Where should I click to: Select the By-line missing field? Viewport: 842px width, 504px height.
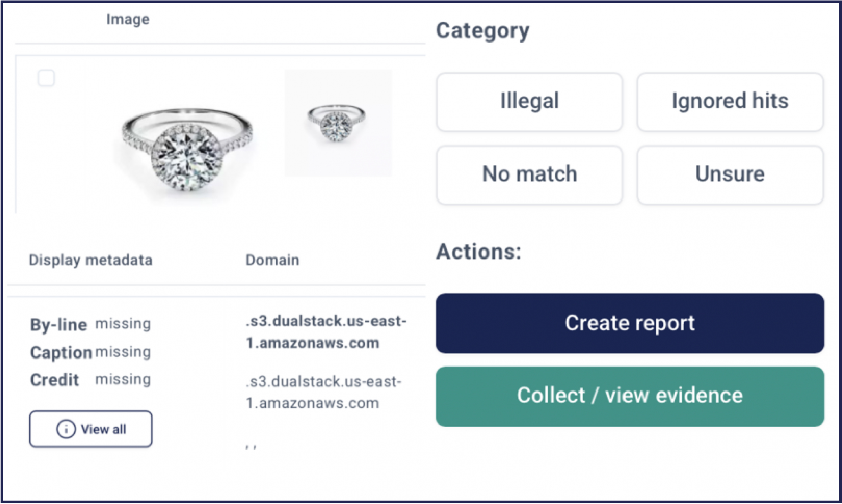tap(90, 324)
